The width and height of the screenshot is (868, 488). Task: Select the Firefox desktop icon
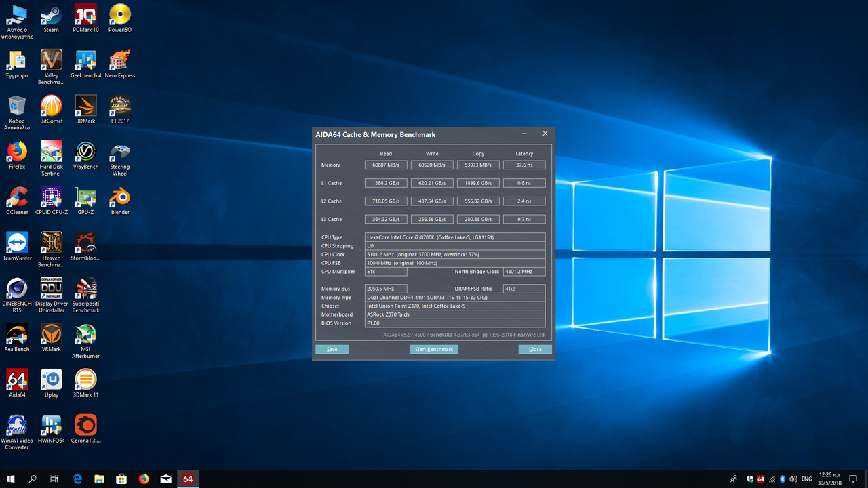click(17, 155)
